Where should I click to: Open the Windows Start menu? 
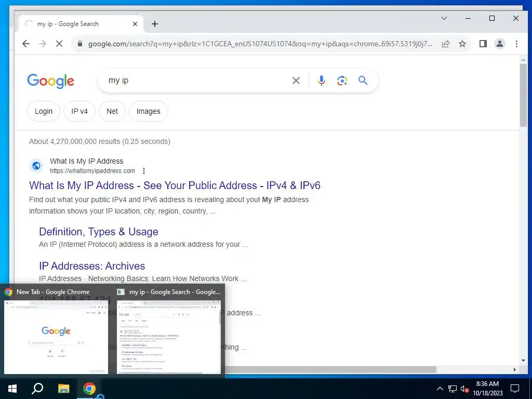(x=12, y=389)
